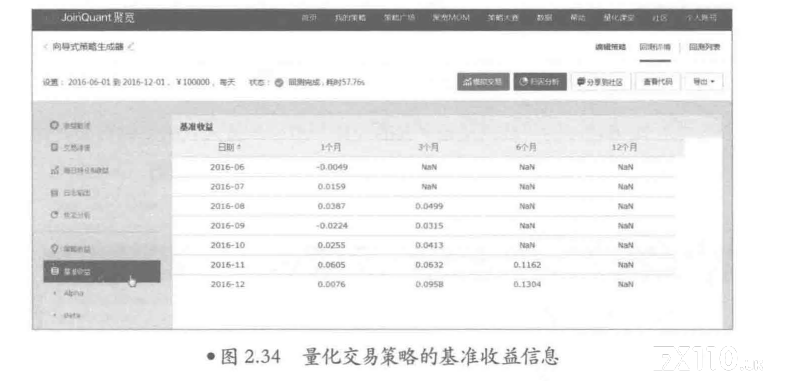The height and width of the screenshot is (381, 789).
Task: Click the 0.0159 value
Action: 332,187
